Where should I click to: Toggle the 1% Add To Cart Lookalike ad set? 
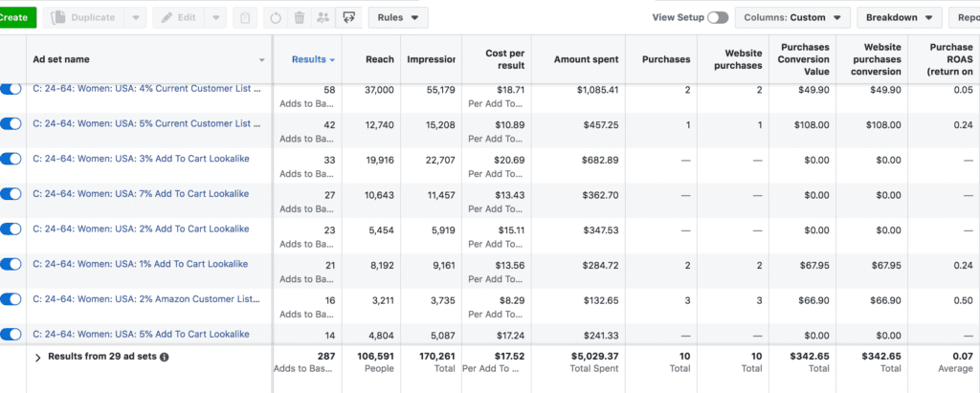[x=11, y=264]
